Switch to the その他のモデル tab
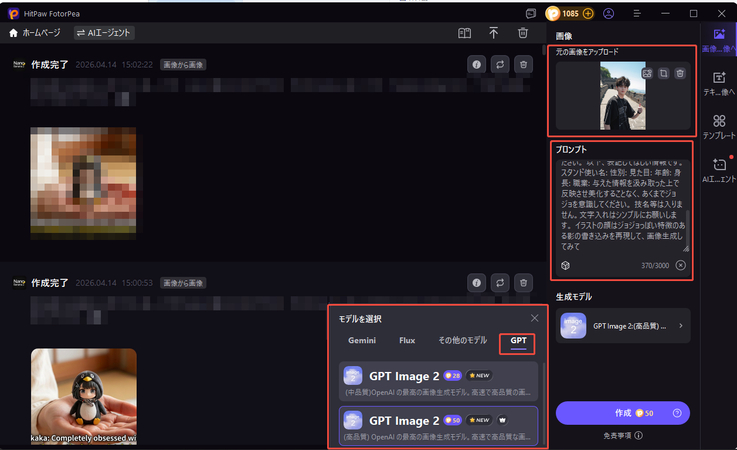This screenshot has height=450, width=737. [x=463, y=340]
